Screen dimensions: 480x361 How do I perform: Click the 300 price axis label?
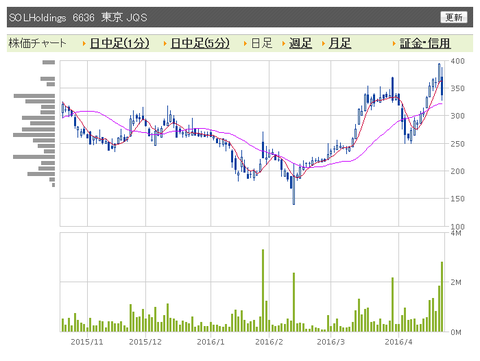[x=458, y=116]
